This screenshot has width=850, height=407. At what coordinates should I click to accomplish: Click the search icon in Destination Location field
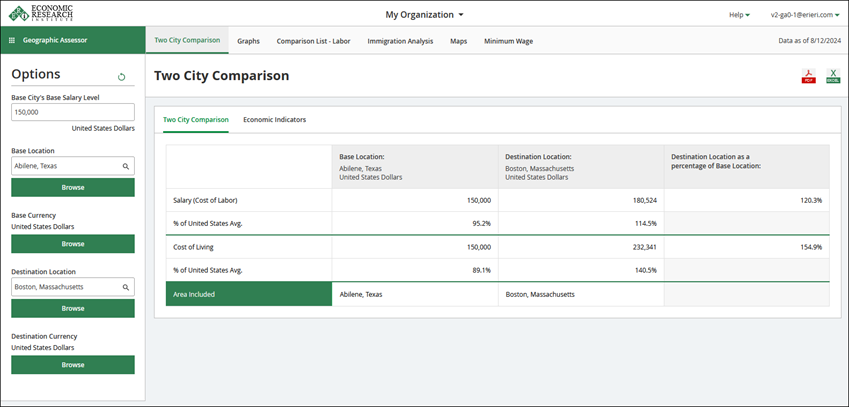point(126,287)
